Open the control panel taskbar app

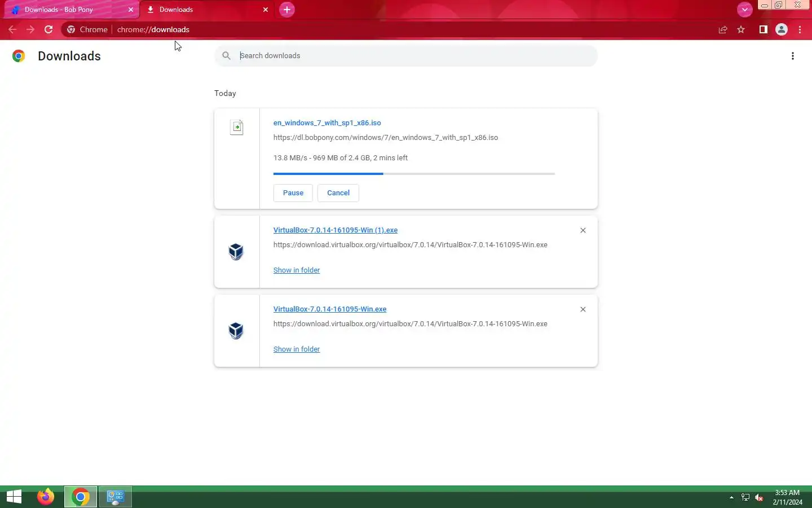(116, 497)
